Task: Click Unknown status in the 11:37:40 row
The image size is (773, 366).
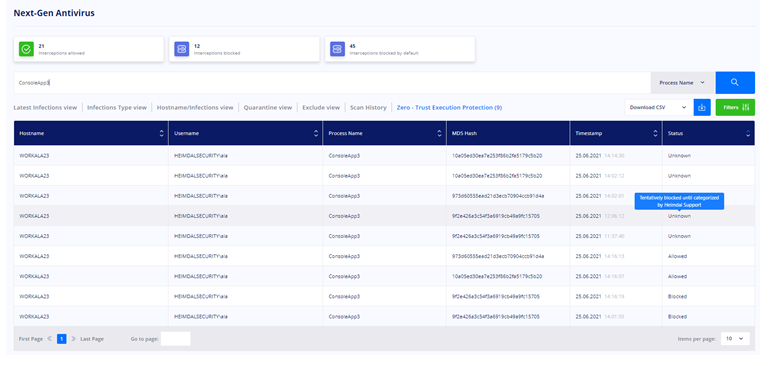Action: [x=679, y=236]
